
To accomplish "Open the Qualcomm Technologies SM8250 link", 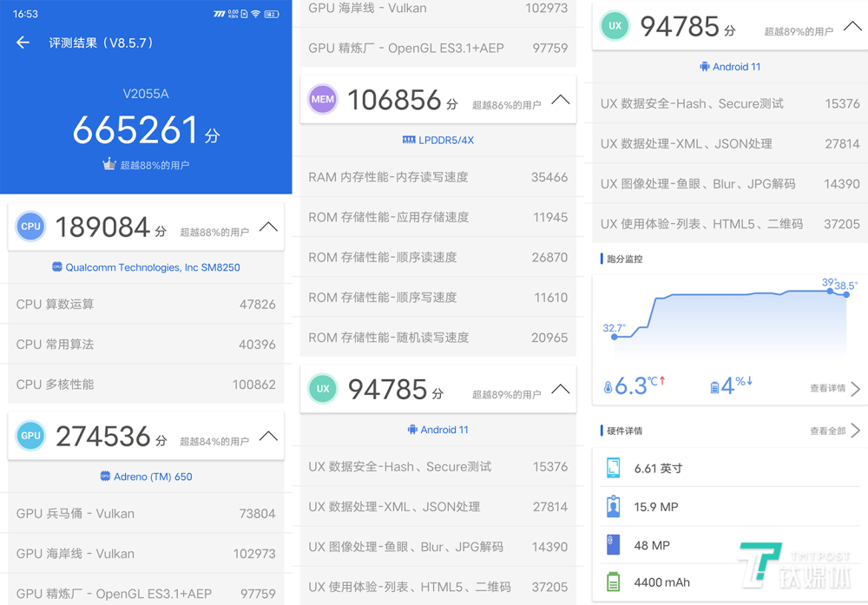I will (x=146, y=267).
